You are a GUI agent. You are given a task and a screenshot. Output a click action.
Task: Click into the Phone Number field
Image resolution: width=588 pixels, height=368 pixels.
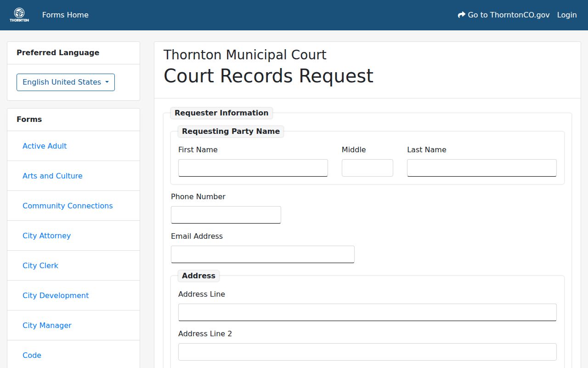[x=226, y=215]
